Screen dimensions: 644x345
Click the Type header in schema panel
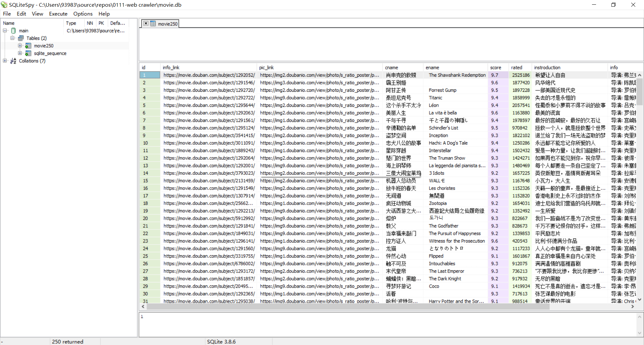[73, 23]
